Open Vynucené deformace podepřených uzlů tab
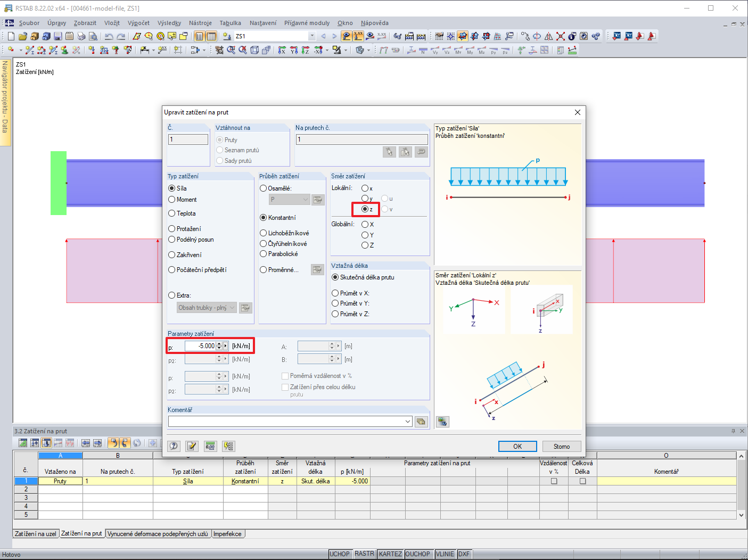 158,533
